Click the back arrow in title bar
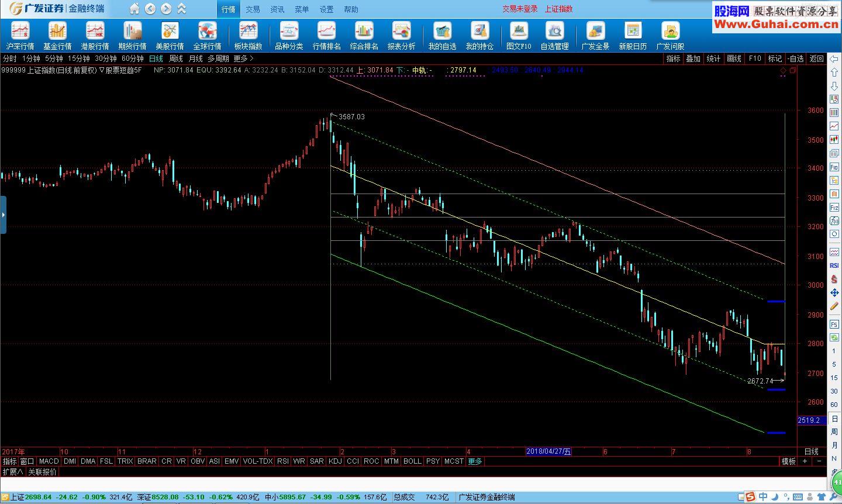 click(x=150, y=9)
